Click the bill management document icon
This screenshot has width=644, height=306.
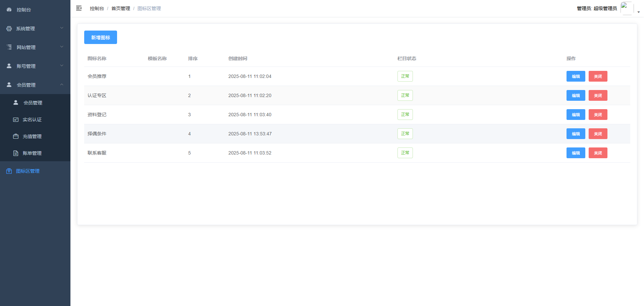(16, 153)
